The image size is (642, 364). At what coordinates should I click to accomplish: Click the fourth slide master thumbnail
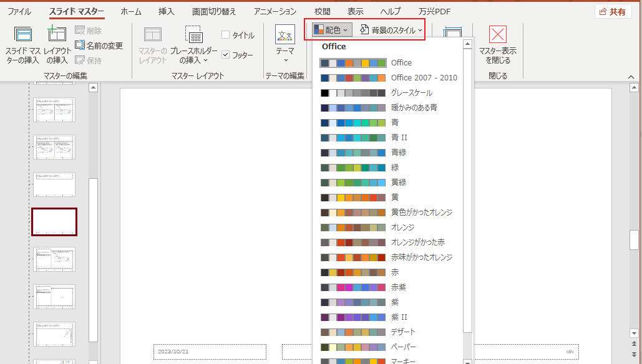click(x=54, y=223)
